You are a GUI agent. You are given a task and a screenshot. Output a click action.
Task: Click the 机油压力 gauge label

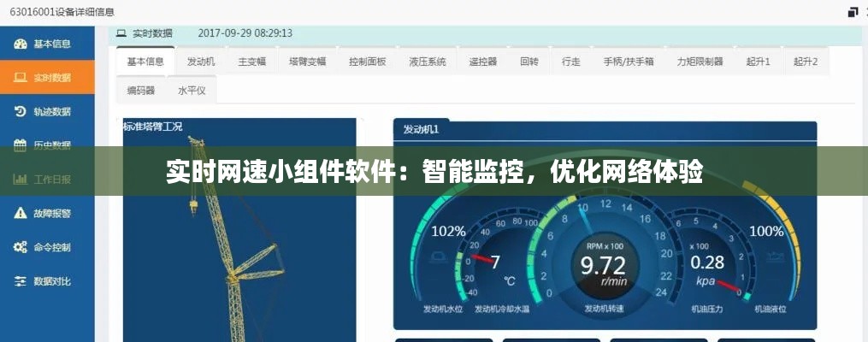click(707, 309)
